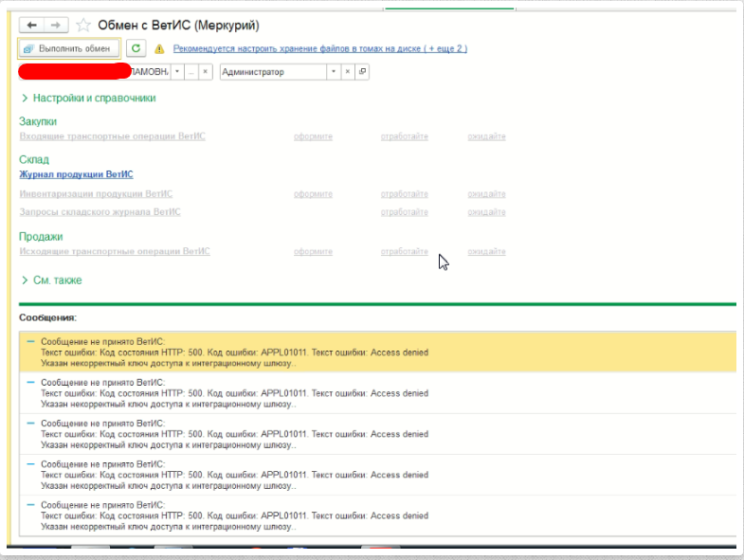Click the Закупки section heading

38,121
